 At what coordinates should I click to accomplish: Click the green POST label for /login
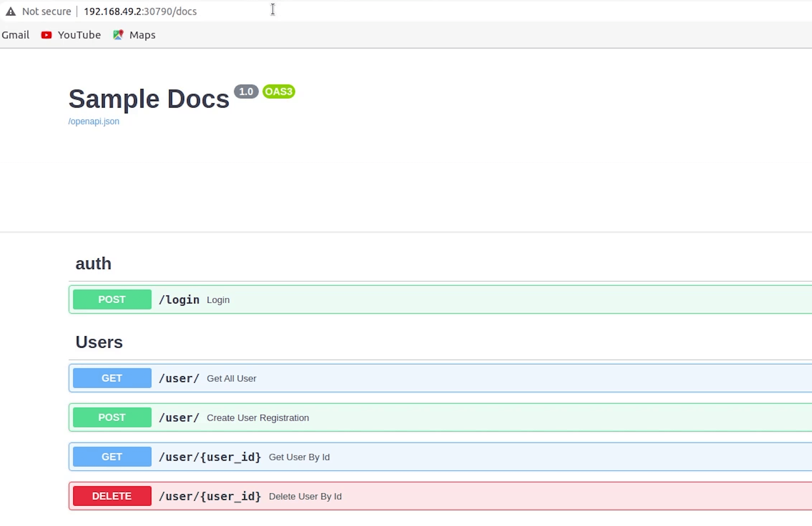(x=112, y=299)
